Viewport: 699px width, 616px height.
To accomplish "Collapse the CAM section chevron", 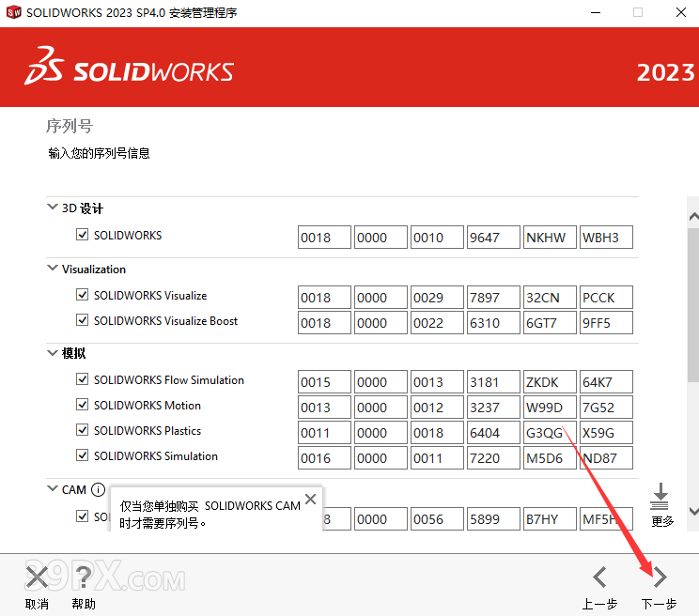I will pos(52,489).
